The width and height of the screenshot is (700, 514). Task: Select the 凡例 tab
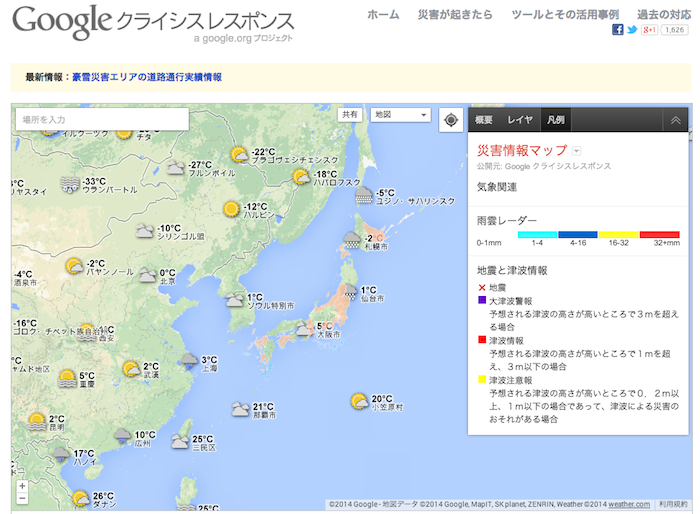pos(556,120)
